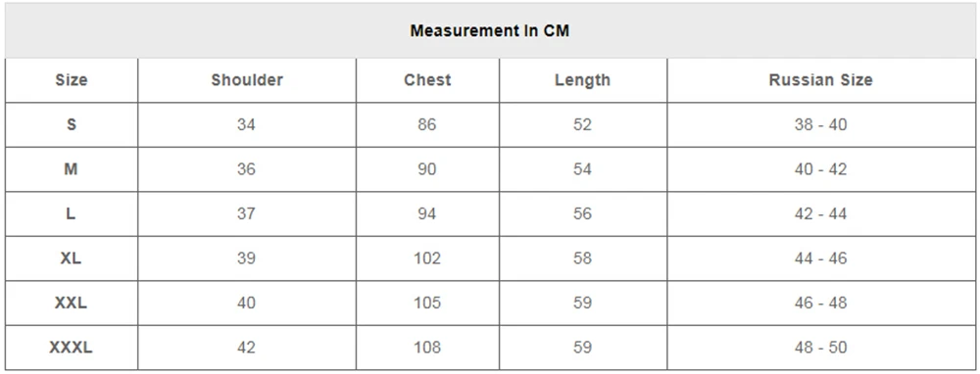Screen dimensions: 980x374
Task: Click the L size row label
Action: tap(72, 213)
